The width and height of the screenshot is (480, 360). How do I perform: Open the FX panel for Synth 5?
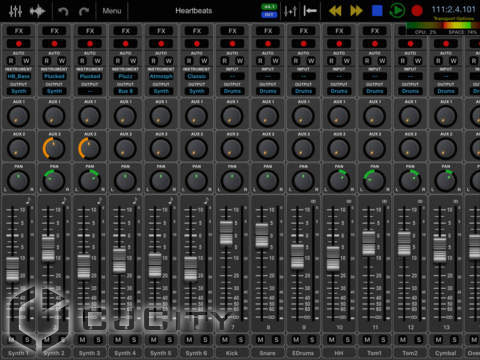161,31
